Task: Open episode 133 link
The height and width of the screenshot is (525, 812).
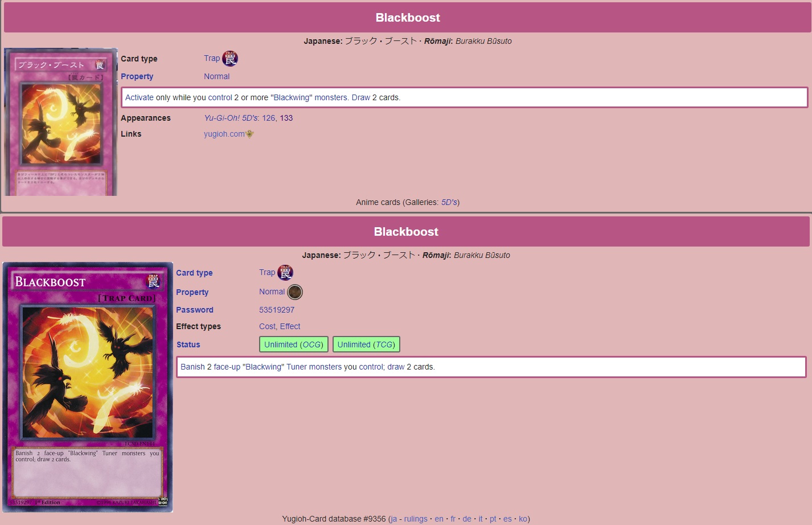Action: 286,118
